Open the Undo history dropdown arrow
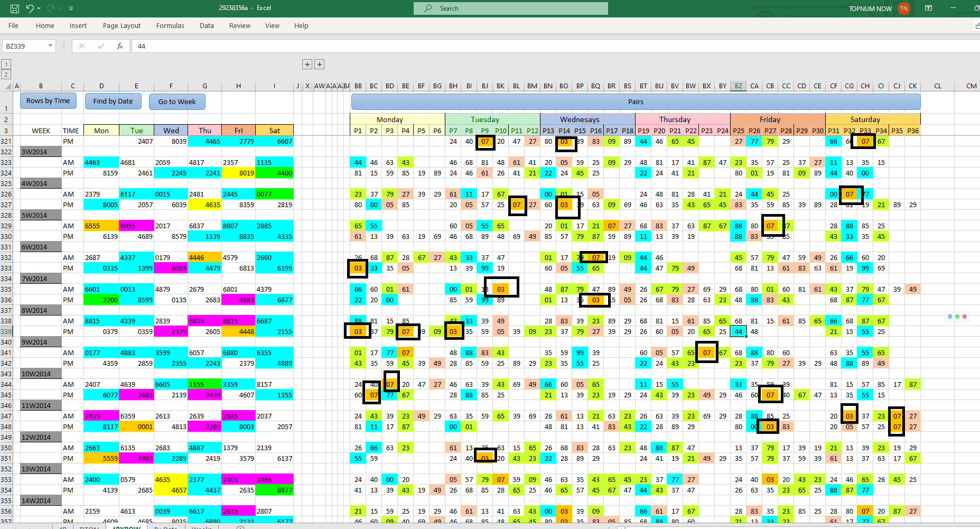980x529 pixels. click(39, 8)
